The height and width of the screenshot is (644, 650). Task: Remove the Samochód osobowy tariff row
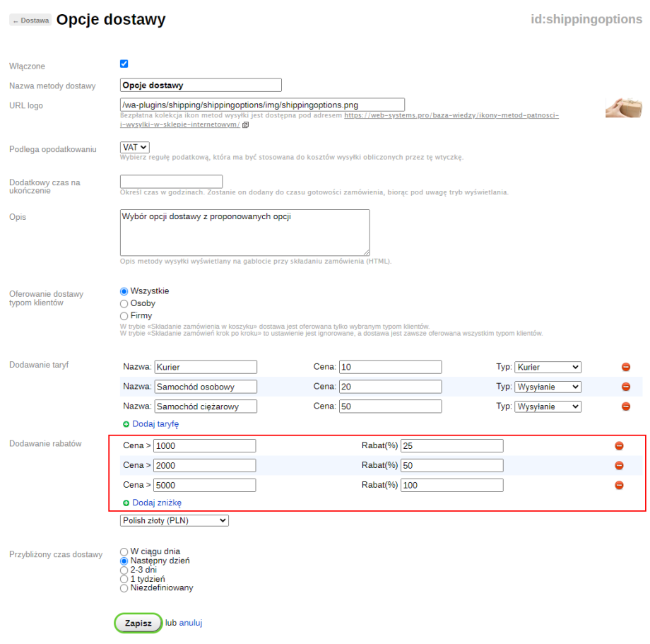click(x=625, y=387)
